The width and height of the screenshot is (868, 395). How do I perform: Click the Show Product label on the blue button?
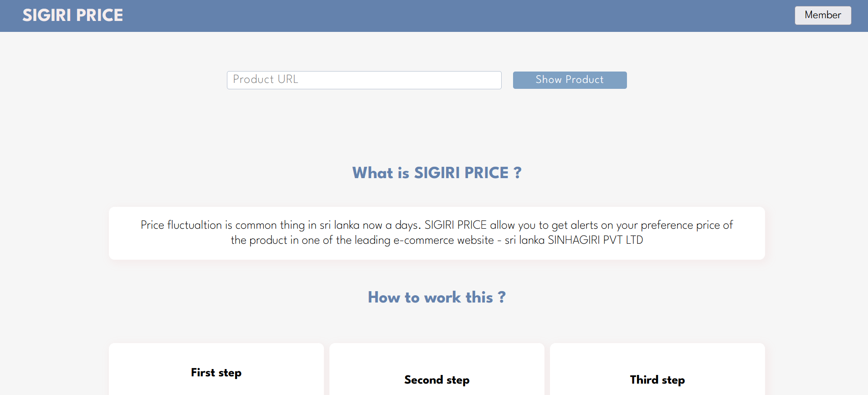point(570,80)
